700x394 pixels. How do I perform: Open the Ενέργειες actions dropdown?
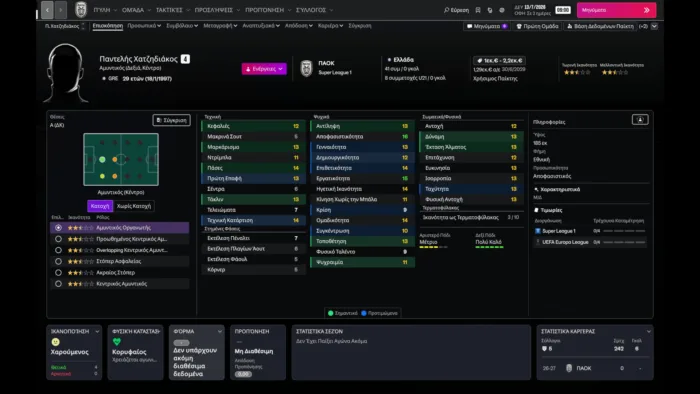(x=264, y=69)
